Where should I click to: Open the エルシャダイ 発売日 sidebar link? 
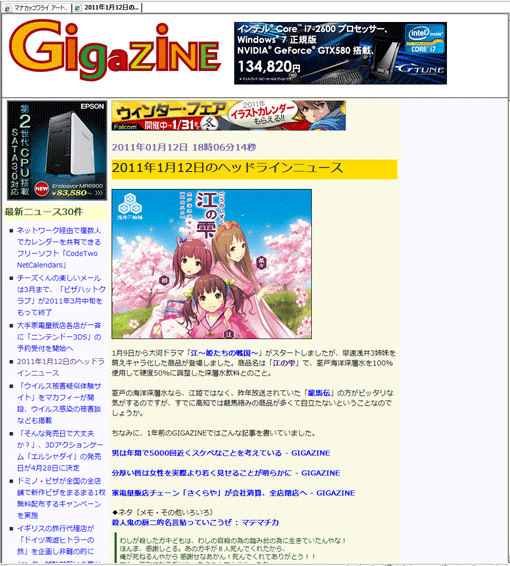pyautogui.click(x=60, y=450)
